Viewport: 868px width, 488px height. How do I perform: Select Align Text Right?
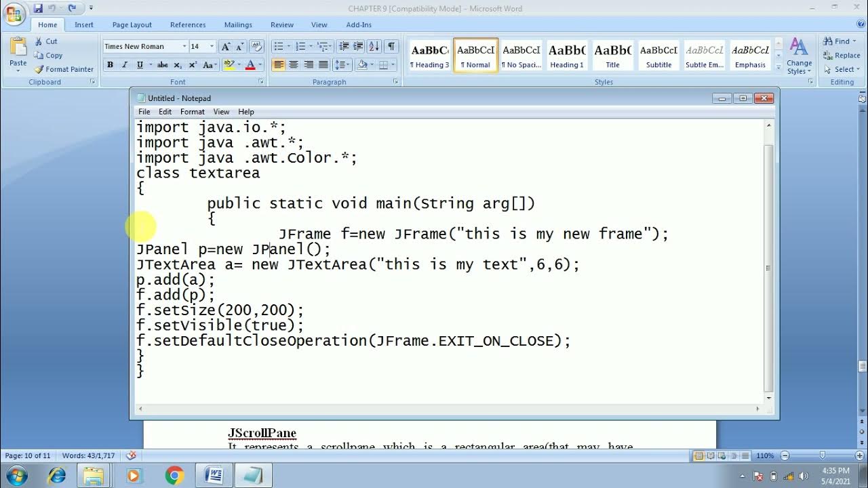[x=309, y=65]
